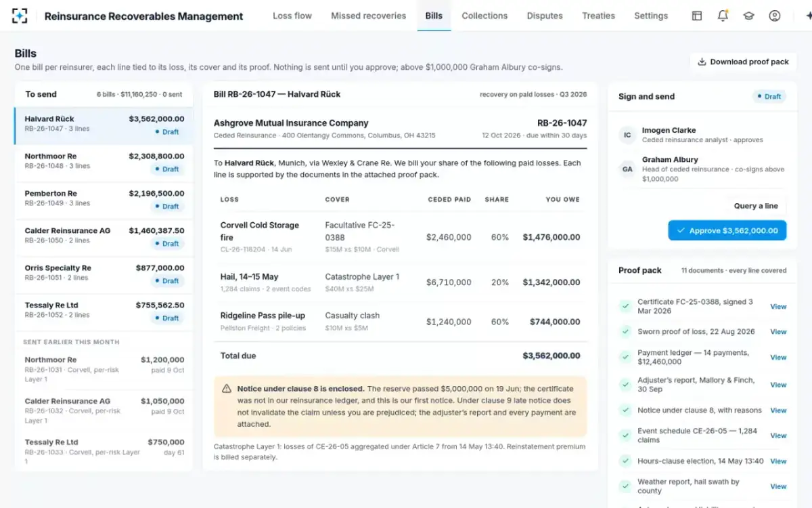Image resolution: width=812 pixels, height=508 pixels.
Task: View Adjuster's report, Mallory & Finch
Action: coord(778,385)
